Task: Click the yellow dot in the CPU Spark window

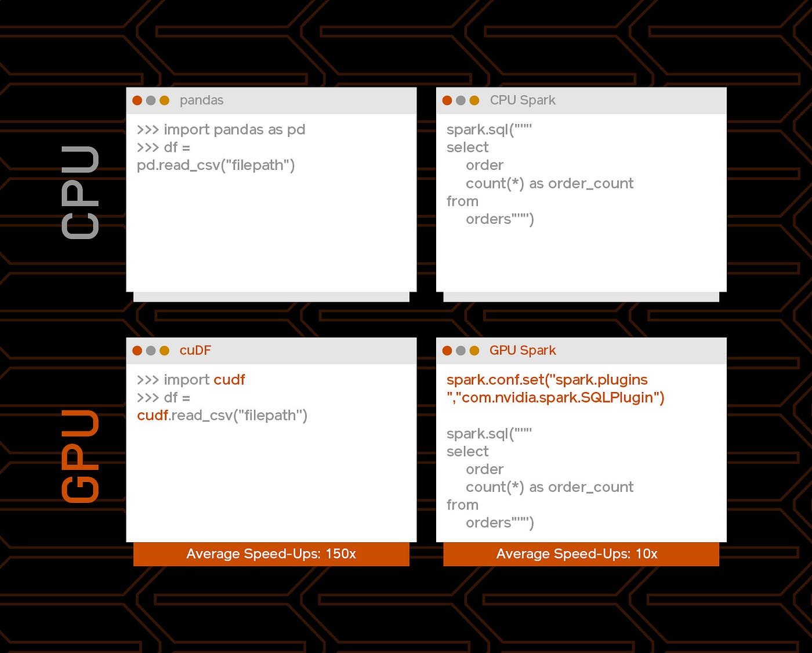Action: [474, 100]
